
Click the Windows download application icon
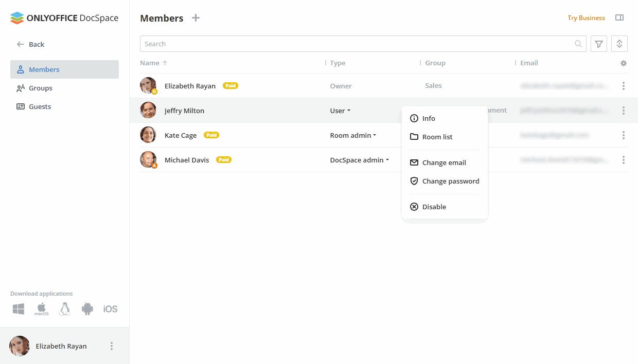[18, 308]
